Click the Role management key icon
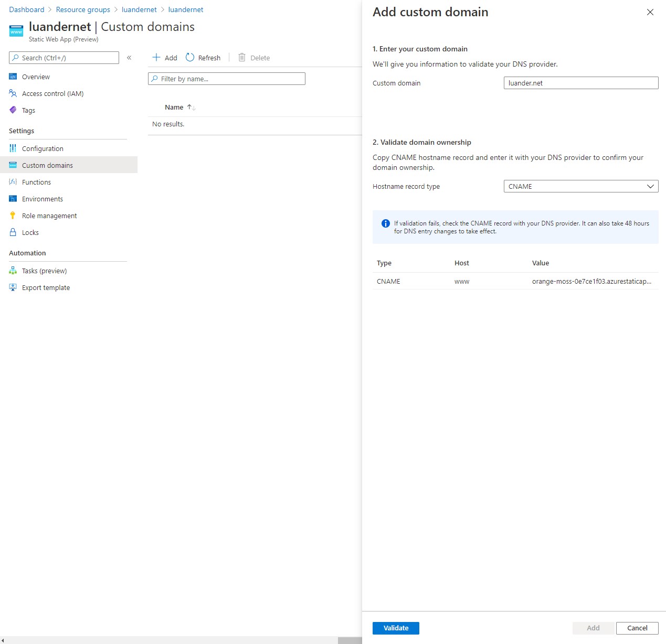Image resolution: width=666 pixels, height=644 pixels. pyautogui.click(x=13, y=216)
